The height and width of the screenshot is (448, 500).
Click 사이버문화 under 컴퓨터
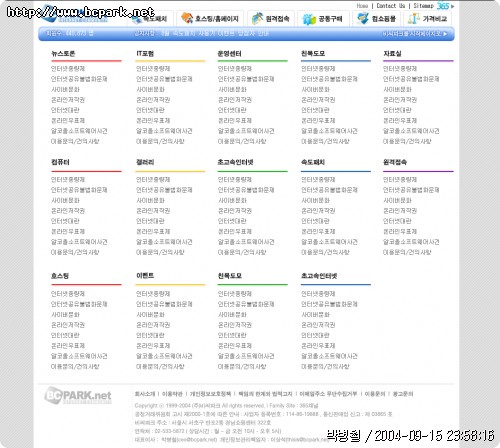pyautogui.click(x=65, y=201)
